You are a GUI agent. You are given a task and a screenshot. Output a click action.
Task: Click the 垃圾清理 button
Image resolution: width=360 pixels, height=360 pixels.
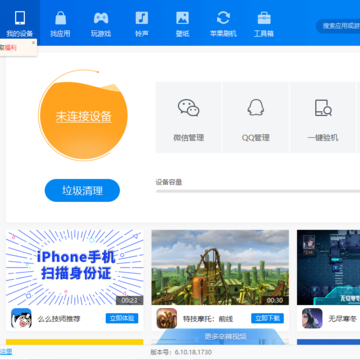(82, 190)
